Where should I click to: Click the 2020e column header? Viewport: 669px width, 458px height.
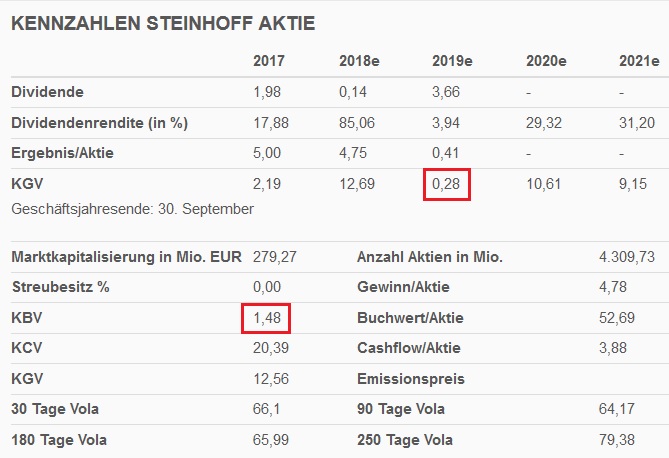(546, 61)
